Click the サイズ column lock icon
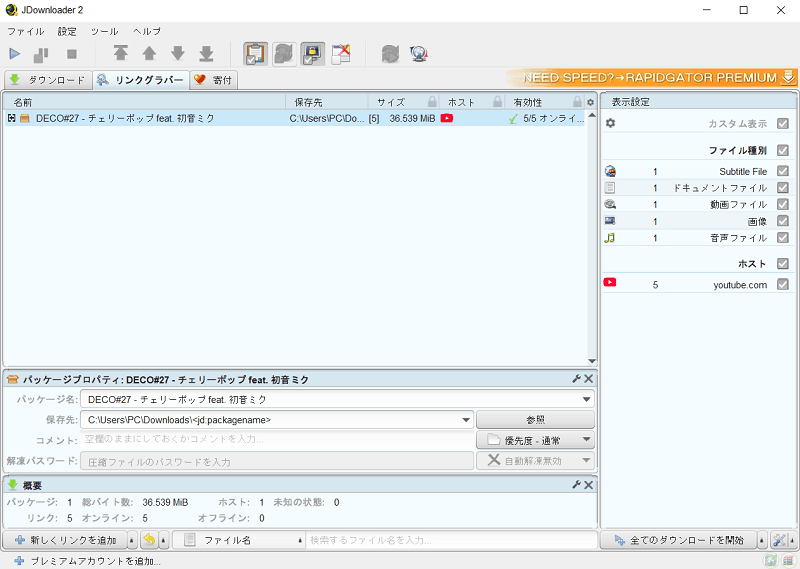The height and width of the screenshot is (569, 800). pos(432,102)
